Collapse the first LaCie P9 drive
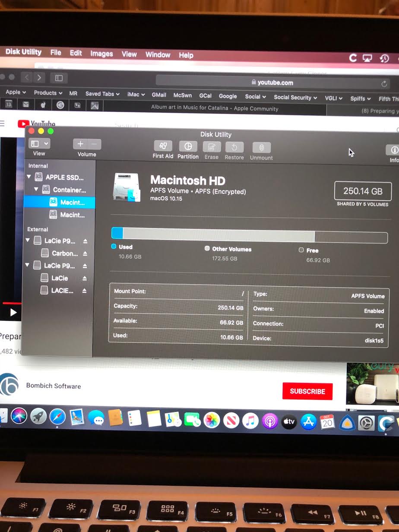Screen dimensions: 399x532 [28, 241]
